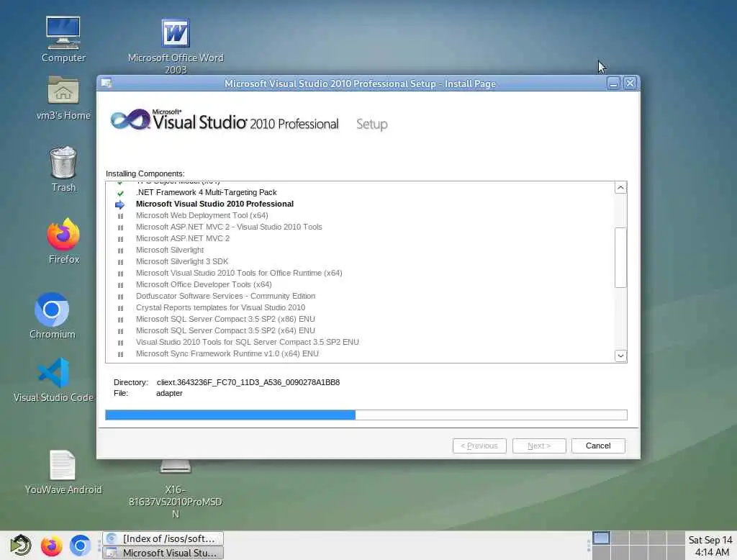Select the first workspace in the switcher
The image size is (737, 560).
(x=601, y=538)
